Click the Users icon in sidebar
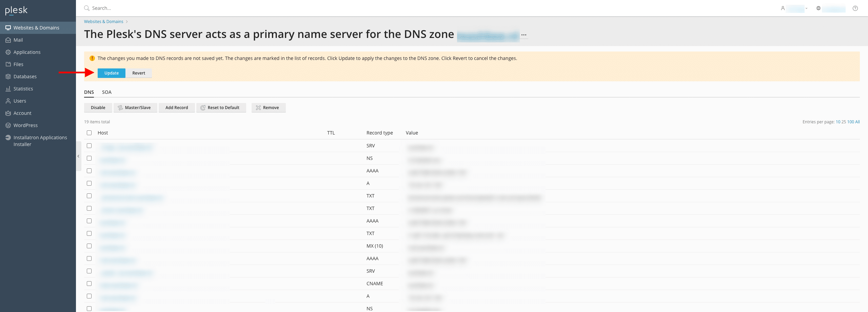868x312 pixels. pyautogui.click(x=8, y=101)
